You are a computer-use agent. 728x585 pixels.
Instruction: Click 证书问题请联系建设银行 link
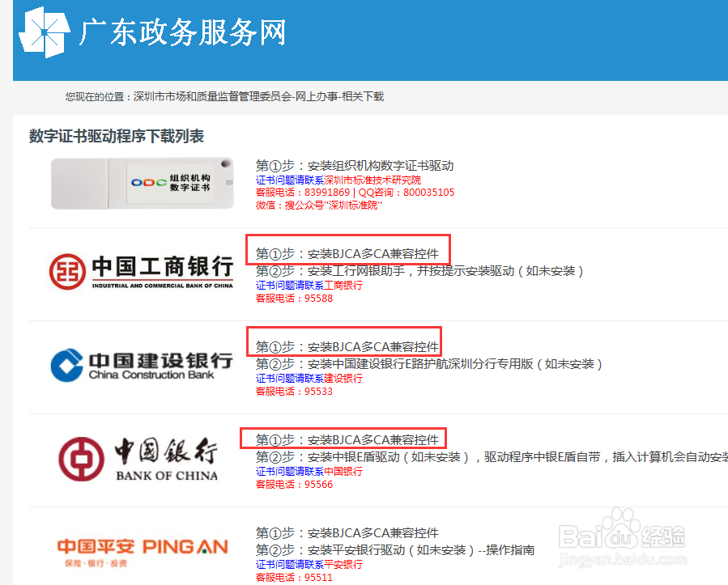pyautogui.click(x=309, y=378)
